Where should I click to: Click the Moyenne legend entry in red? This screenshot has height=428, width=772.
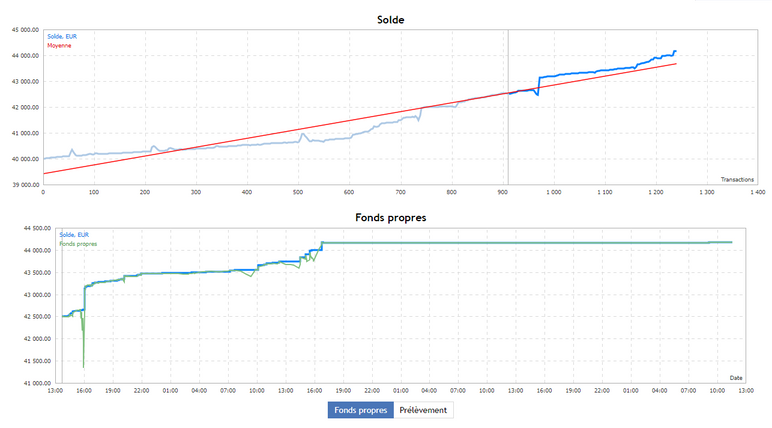click(x=59, y=45)
